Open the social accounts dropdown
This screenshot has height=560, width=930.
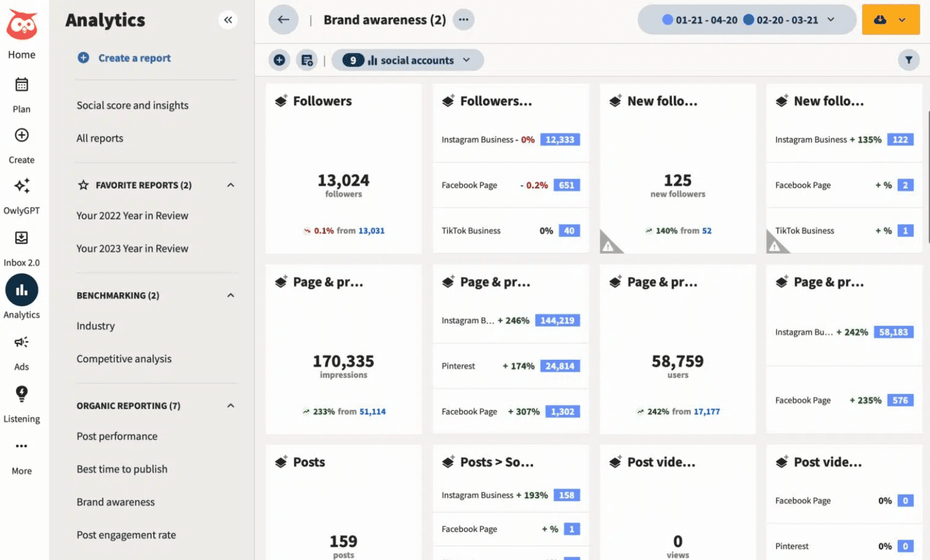click(408, 60)
